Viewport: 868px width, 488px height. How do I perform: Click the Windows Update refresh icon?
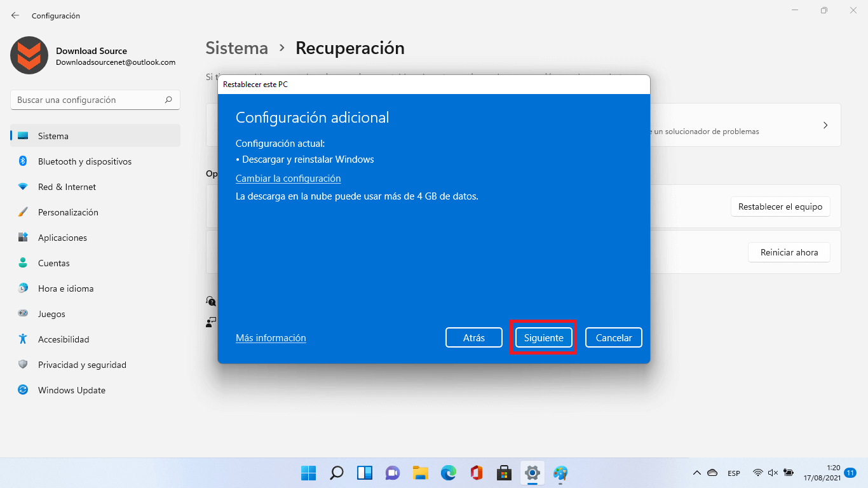pos(23,390)
